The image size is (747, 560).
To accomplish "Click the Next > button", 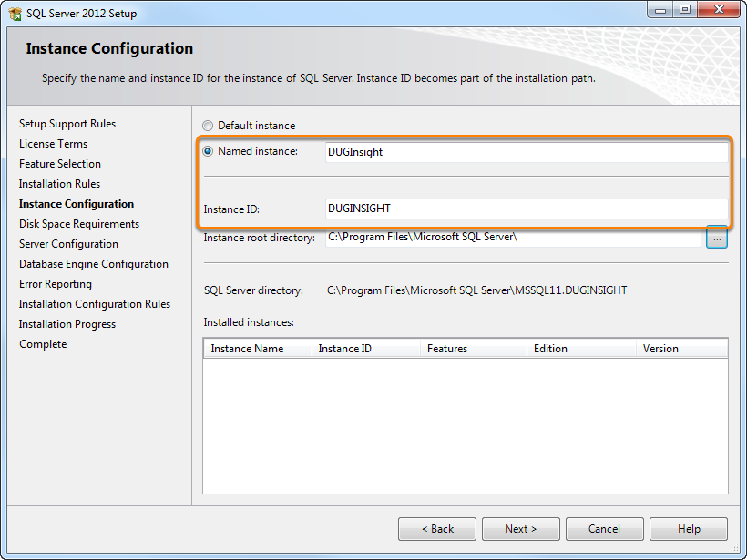I will tap(521, 529).
